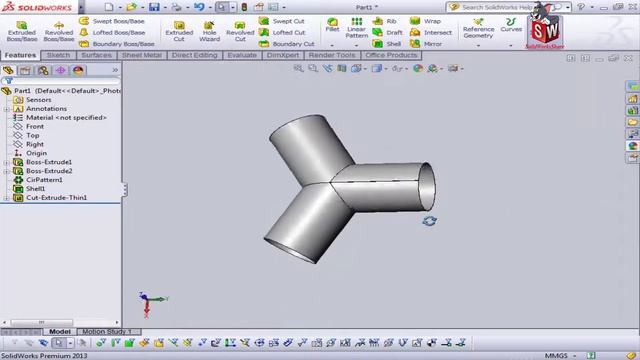The width and height of the screenshot is (640, 360).
Task: Open Reference Geometry tools
Action: click(478, 28)
